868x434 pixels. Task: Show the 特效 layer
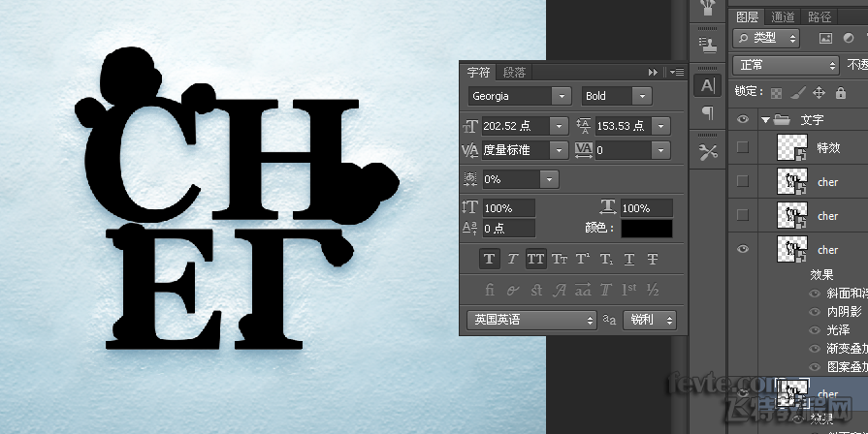744,147
